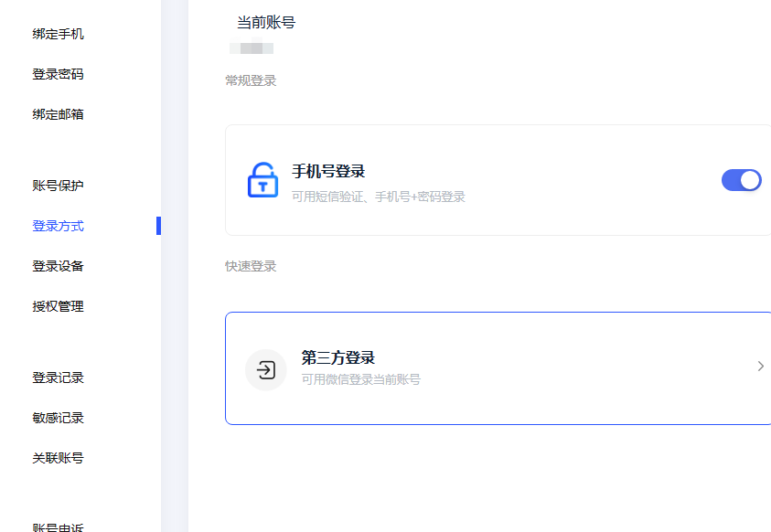This screenshot has width=771, height=532.
Task: Click the 第三方登录 card title
Action: point(338,357)
